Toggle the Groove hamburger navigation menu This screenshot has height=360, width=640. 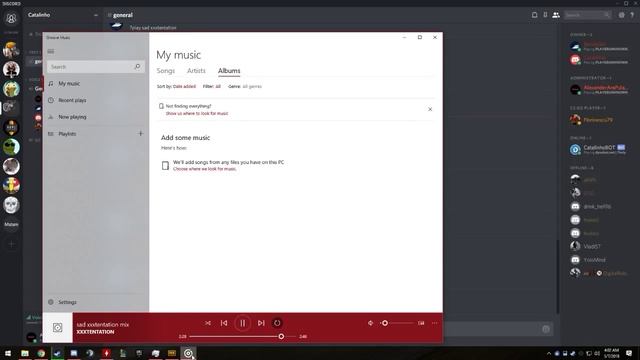[x=51, y=51]
